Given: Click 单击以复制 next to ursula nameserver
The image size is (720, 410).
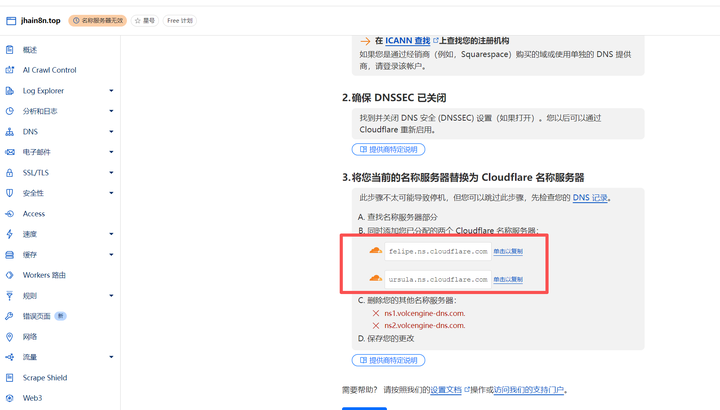Looking at the screenshot, I should (508, 279).
